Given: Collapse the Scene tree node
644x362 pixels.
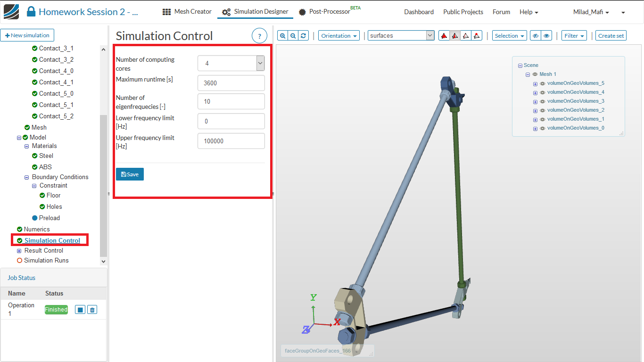Looking at the screenshot, I should (520, 66).
